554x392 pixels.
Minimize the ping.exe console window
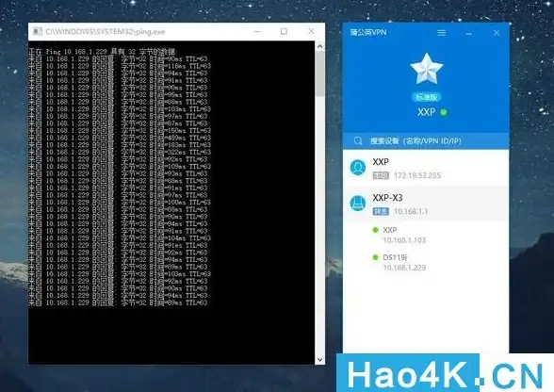(x=257, y=31)
